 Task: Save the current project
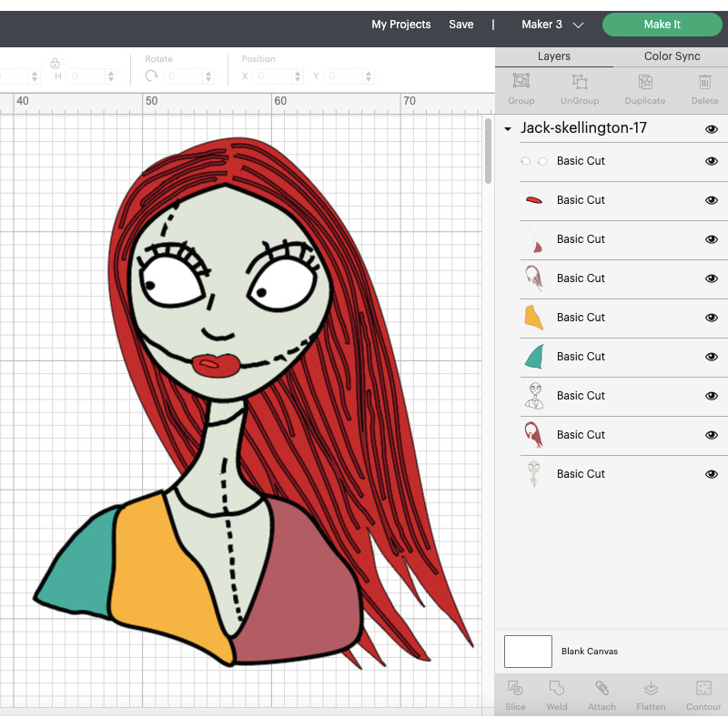pyautogui.click(x=461, y=25)
